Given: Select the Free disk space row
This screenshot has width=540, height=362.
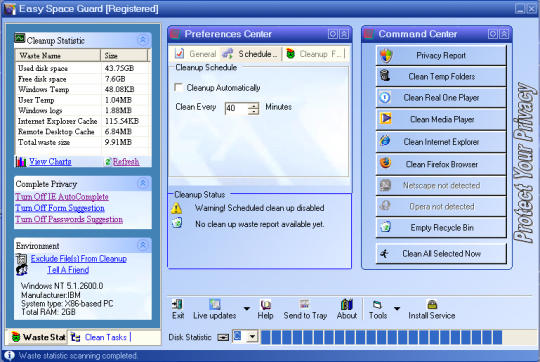Looking at the screenshot, I should pyautogui.click(x=83, y=79).
